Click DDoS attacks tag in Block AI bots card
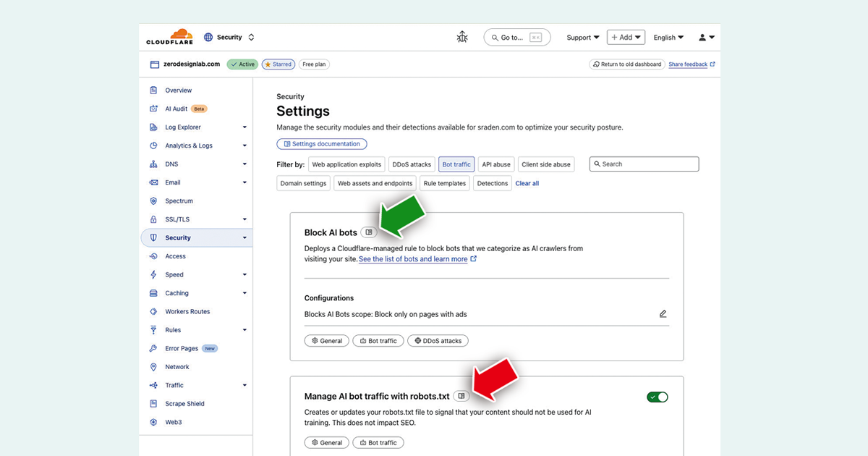This screenshot has width=868, height=456. (438, 340)
